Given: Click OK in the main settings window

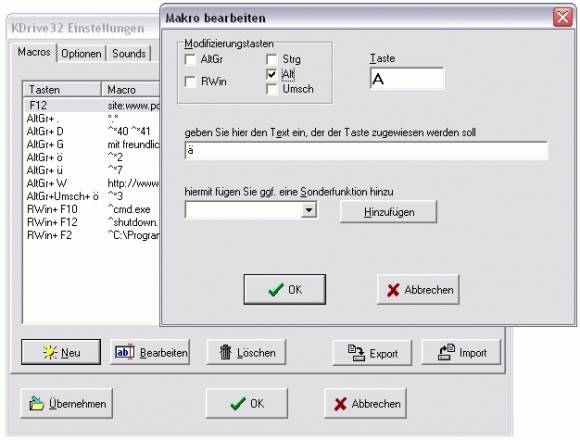Looking at the screenshot, I should tap(247, 403).
